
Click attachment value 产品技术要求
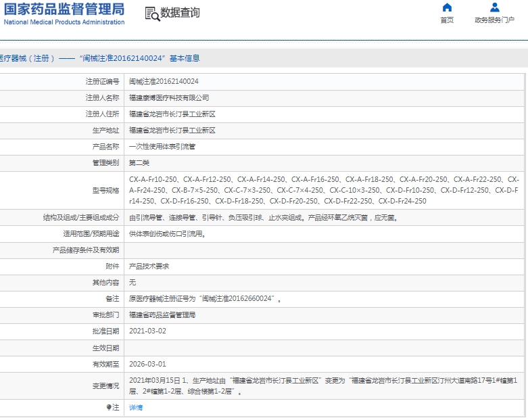pos(149,266)
